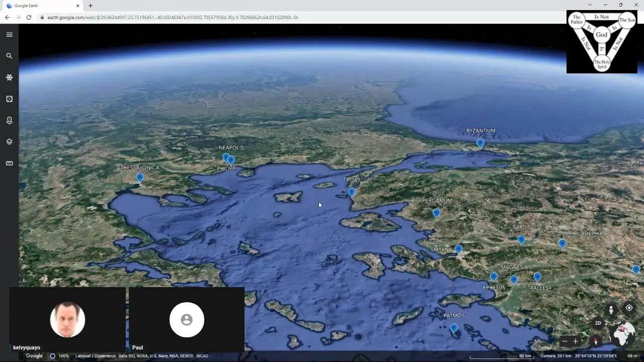Reload the Google Earth page
The height and width of the screenshot is (362, 644).
point(29,17)
